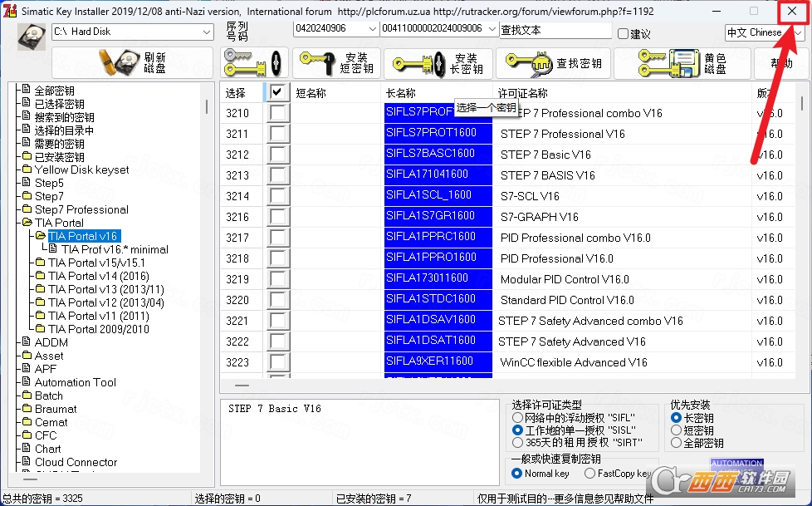Select the 网络中的浮动授权 SIFL radio option
812x506 pixels.
coord(517,417)
